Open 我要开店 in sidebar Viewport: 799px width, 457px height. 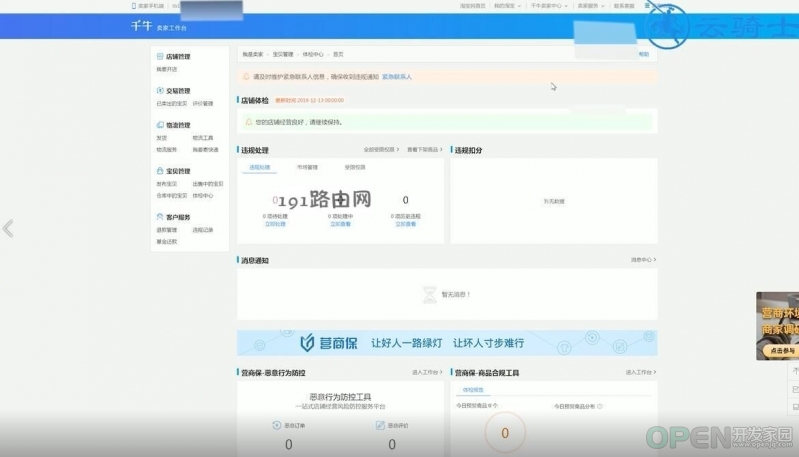point(167,69)
